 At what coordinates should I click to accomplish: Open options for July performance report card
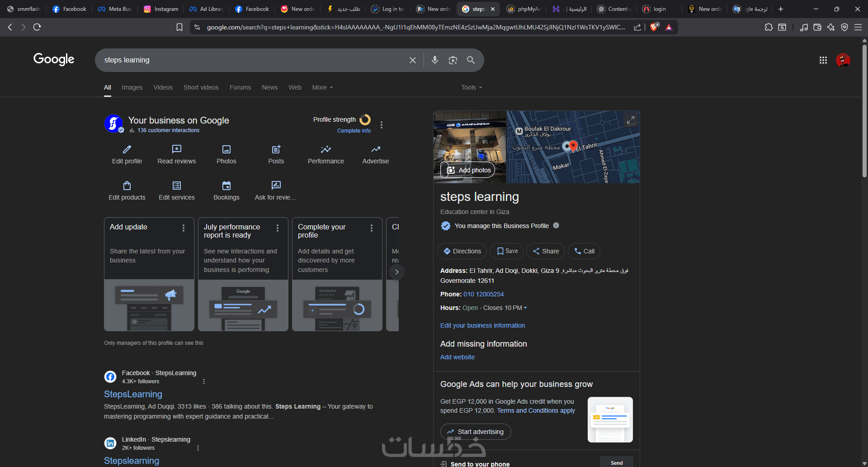[278, 228]
